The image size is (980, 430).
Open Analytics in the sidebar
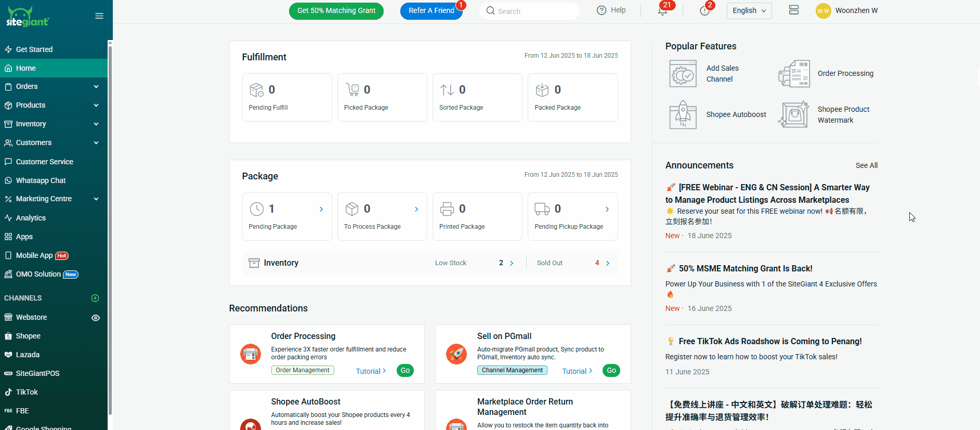(x=54, y=218)
